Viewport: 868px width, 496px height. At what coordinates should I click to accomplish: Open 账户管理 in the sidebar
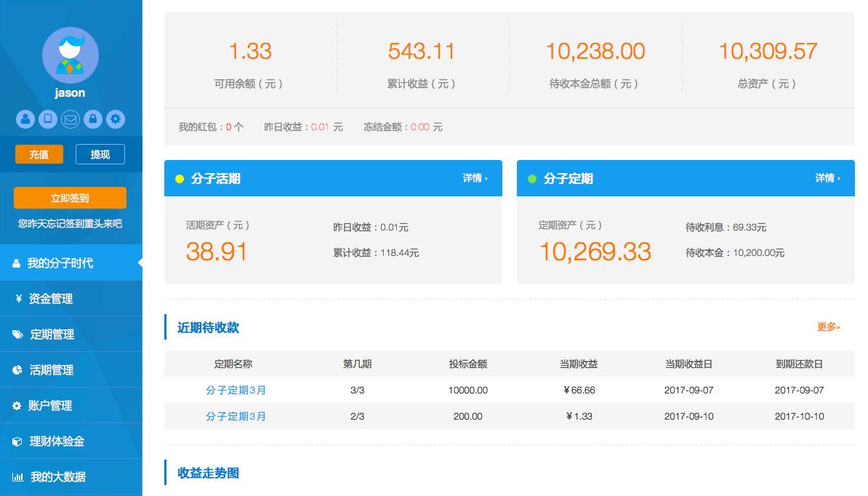click(71, 405)
